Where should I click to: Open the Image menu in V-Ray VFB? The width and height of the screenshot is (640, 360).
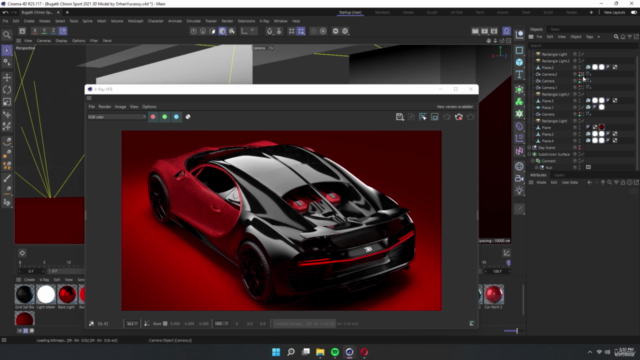coord(120,107)
